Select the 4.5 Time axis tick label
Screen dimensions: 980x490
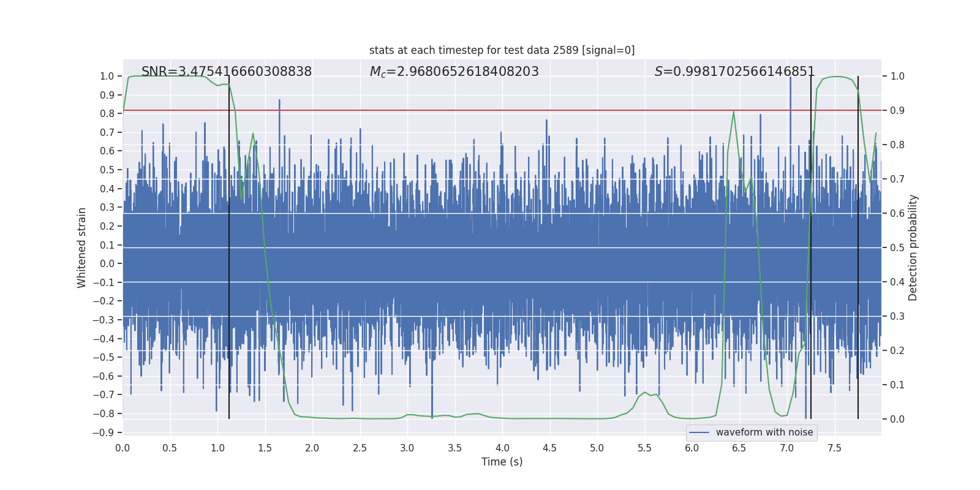[x=549, y=448]
